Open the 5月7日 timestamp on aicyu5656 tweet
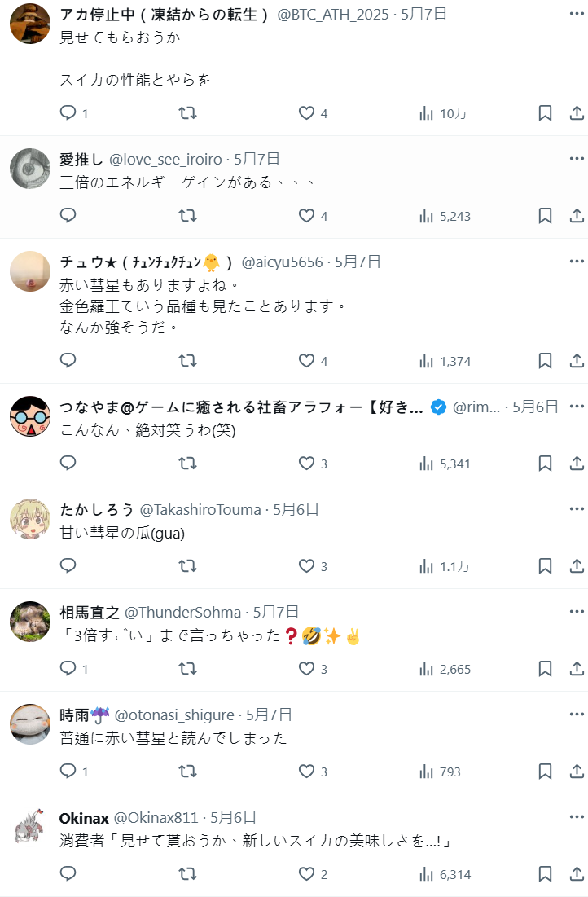Screen dimensions: 588x897 (358, 262)
